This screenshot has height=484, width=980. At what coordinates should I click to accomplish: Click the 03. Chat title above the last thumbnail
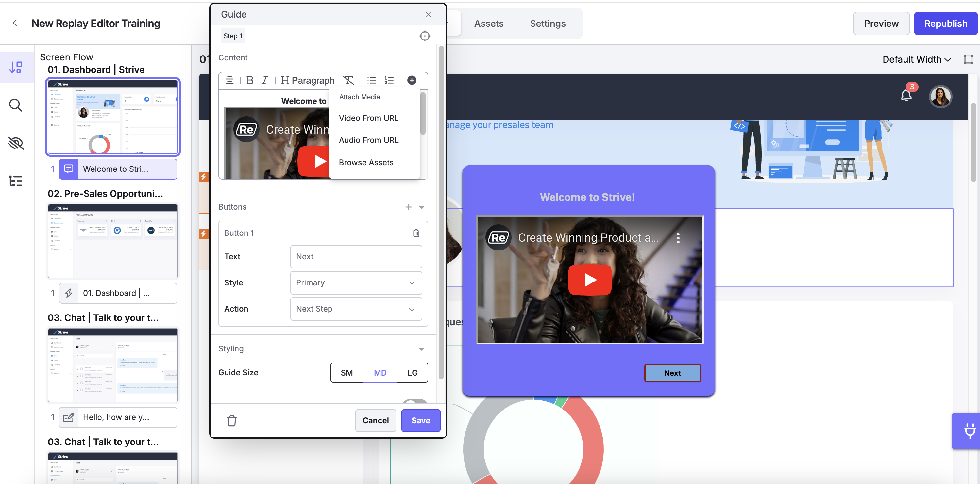point(103,442)
